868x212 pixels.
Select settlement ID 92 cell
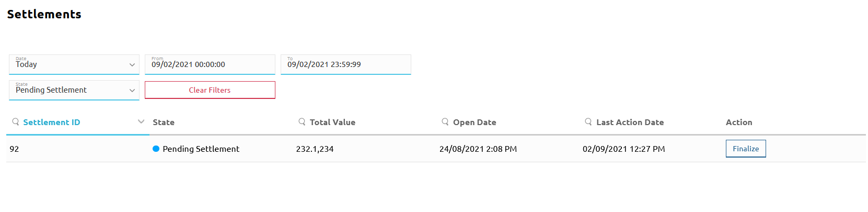(15, 149)
